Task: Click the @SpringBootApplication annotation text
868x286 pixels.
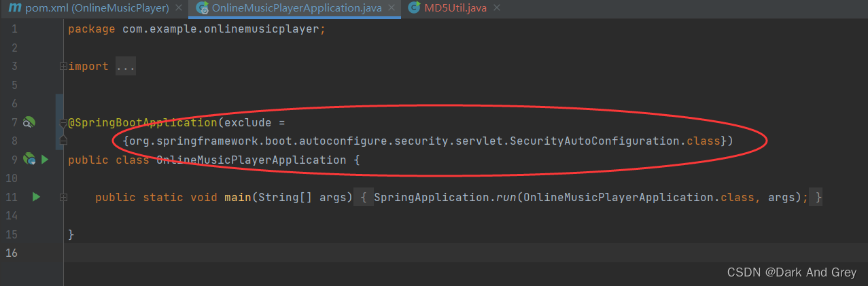Action: [x=143, y=123]
